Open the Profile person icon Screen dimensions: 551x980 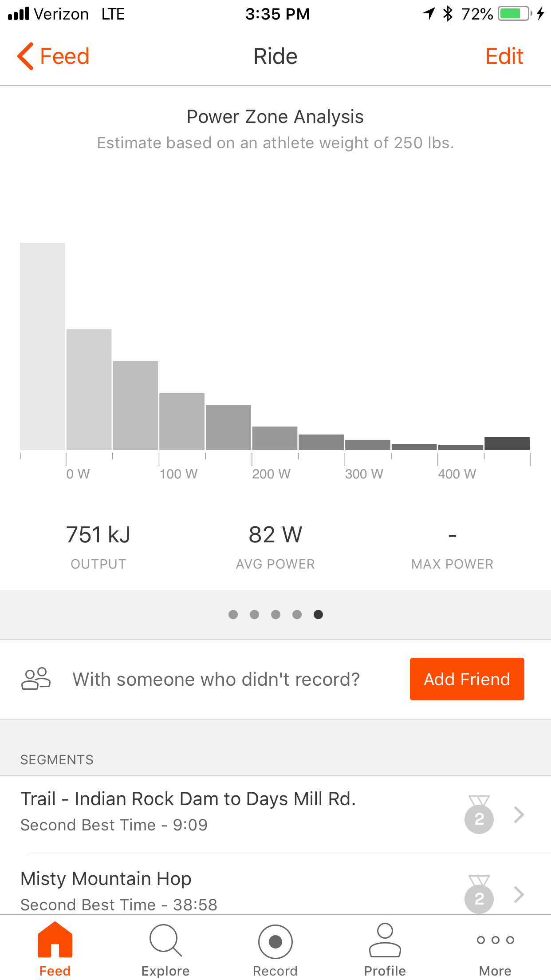click(x=385, y=940)
